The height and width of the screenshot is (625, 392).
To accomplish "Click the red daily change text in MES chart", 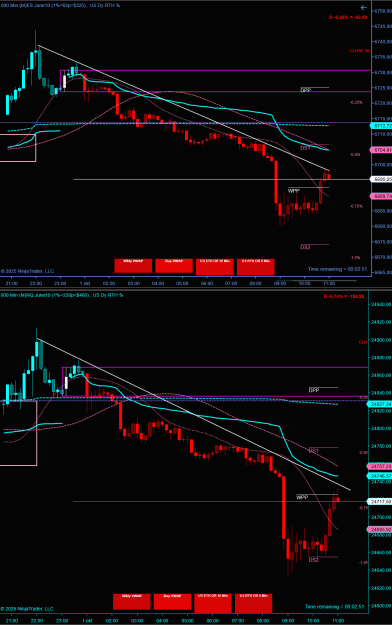I will point(348,18).
